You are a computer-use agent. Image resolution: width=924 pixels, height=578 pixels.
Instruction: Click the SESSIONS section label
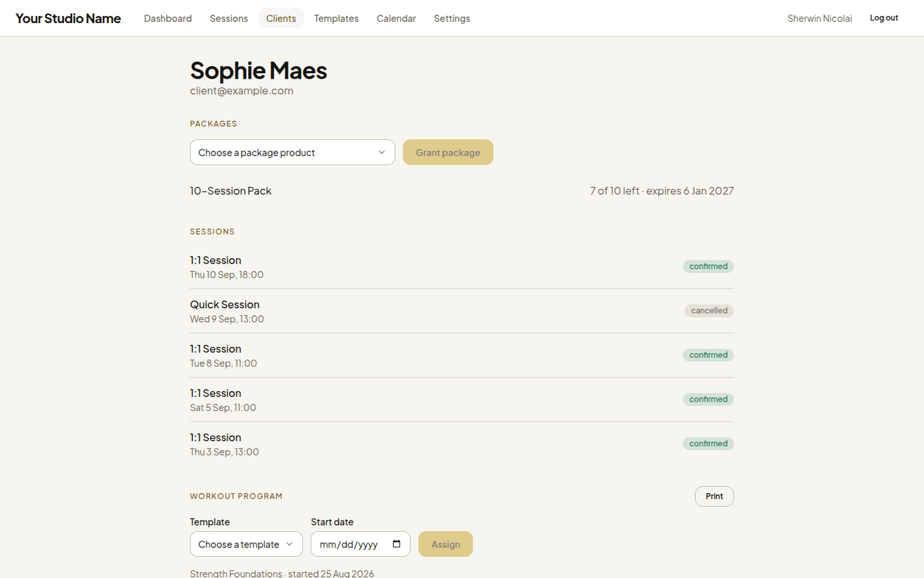point(213,232)
